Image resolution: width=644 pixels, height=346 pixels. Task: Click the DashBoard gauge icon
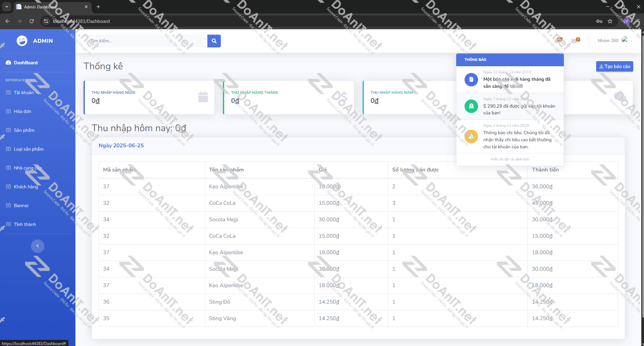(8, 63)
